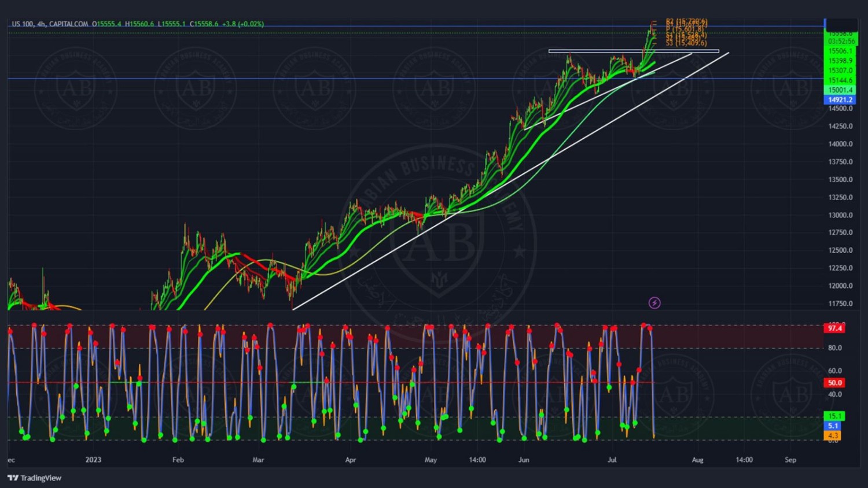The height and width of the screenshot is (488, 868).
Task: Click the Sep label on time axis
Action: tap(790, 460)
